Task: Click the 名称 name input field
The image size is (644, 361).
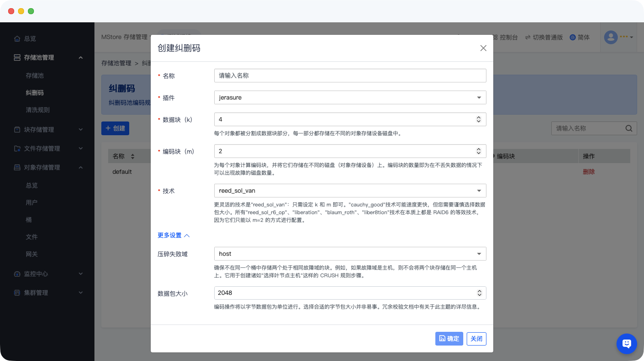Action: [350, 76]
